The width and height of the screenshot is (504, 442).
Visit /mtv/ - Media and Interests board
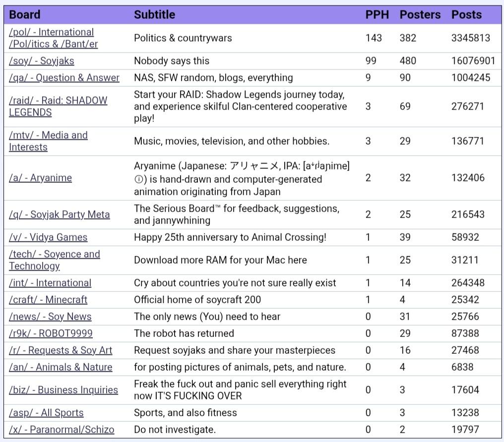48,141
